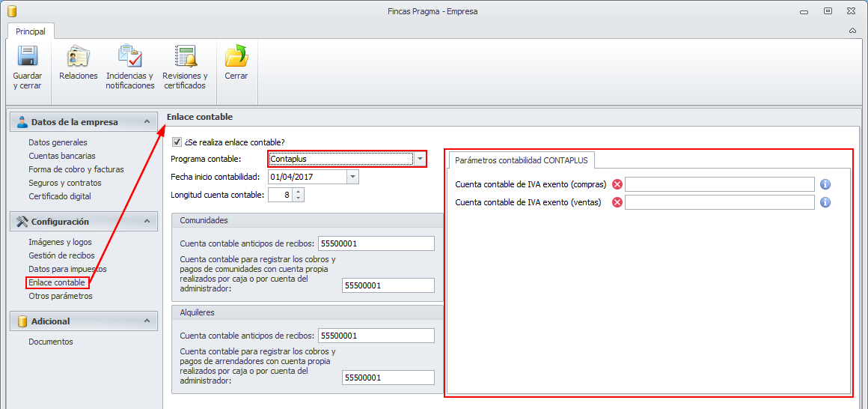Open Forma de cobro y facturas

[76, 169]
